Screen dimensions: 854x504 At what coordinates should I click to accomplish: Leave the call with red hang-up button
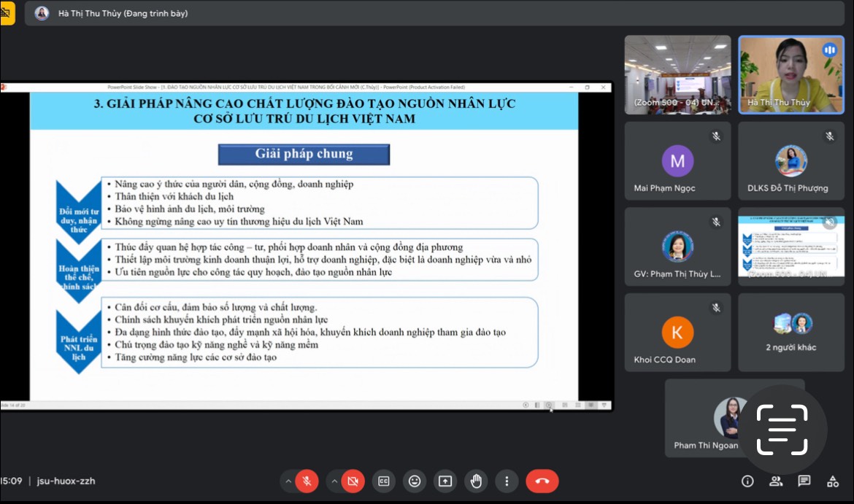(x=542, y=481)
